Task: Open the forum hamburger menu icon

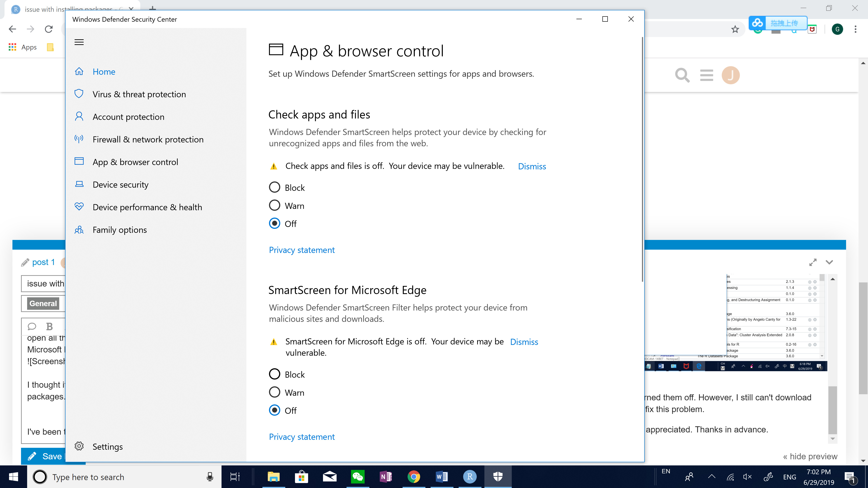Action: [706, 75]
